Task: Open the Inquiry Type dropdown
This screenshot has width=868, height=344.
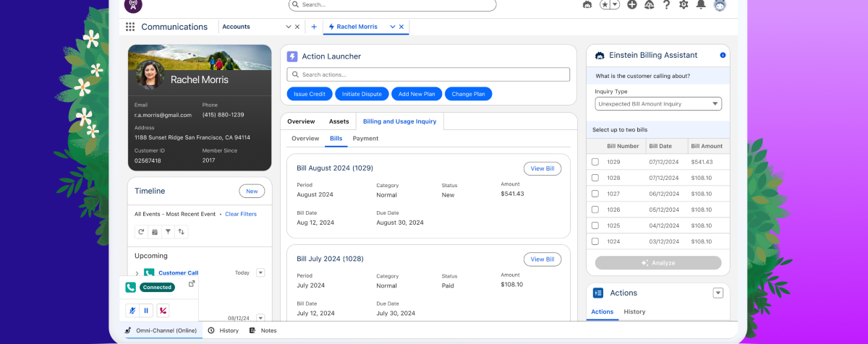Action: tap(658, 104)
